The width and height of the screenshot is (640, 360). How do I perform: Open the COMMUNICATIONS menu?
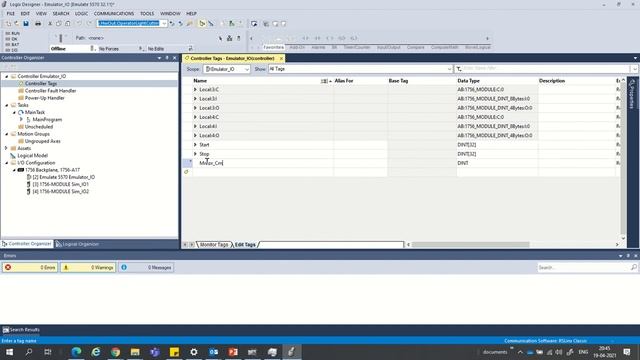pyautogui.click(x=114, y=13)
